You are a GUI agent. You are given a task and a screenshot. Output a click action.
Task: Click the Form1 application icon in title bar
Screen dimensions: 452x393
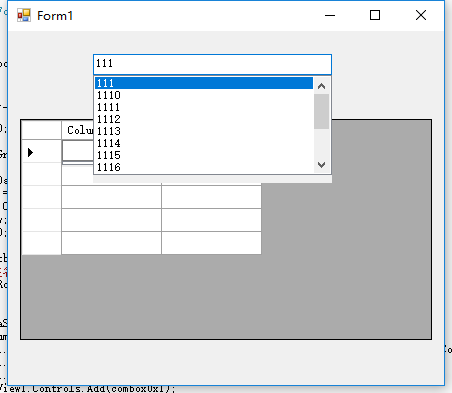pyautogui.click(x=24, y=15)
